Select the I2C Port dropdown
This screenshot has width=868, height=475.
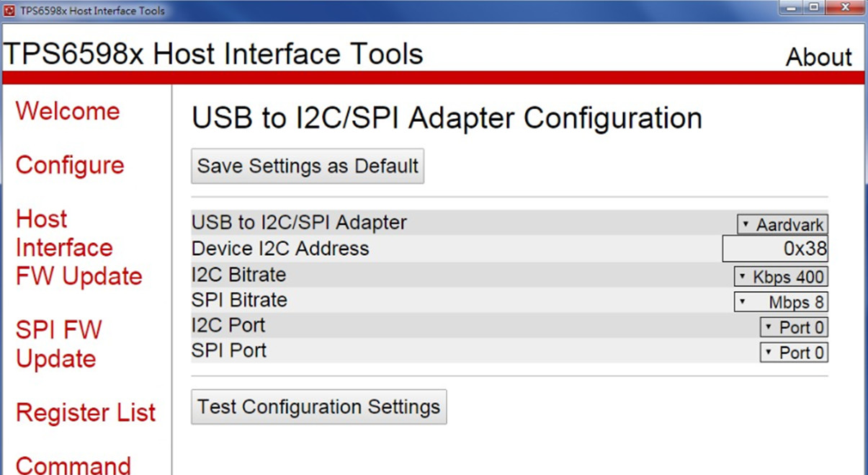pos(793,328)
